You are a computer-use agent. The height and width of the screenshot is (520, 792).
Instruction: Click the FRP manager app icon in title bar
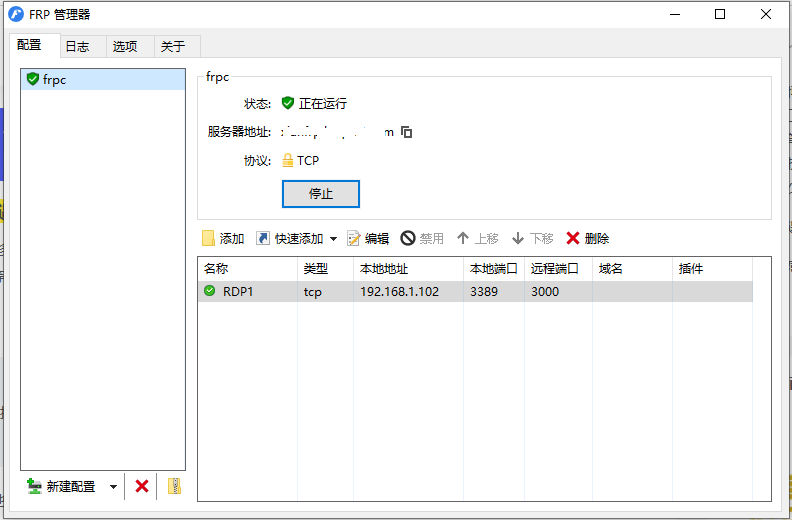pyautogui.click(x=16, y=14)
